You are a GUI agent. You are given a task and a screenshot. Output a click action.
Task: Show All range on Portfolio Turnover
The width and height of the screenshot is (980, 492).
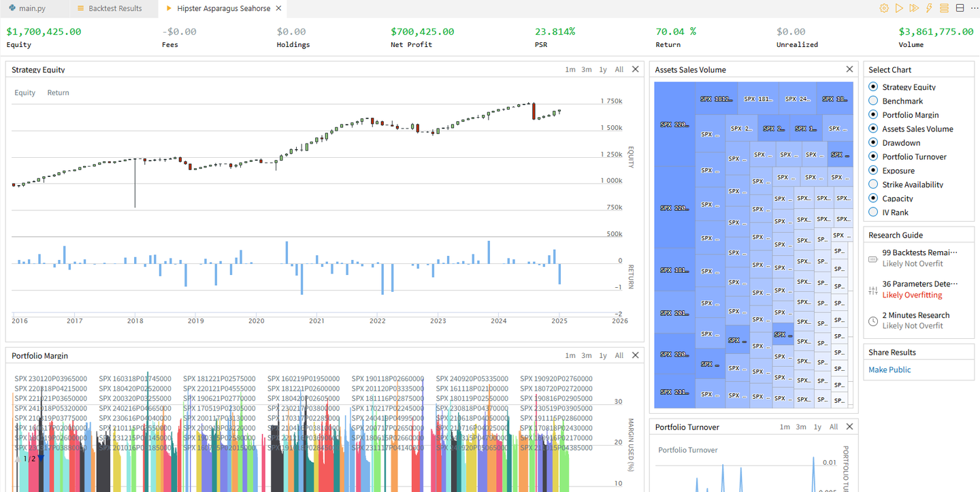(x=833, y=427)
